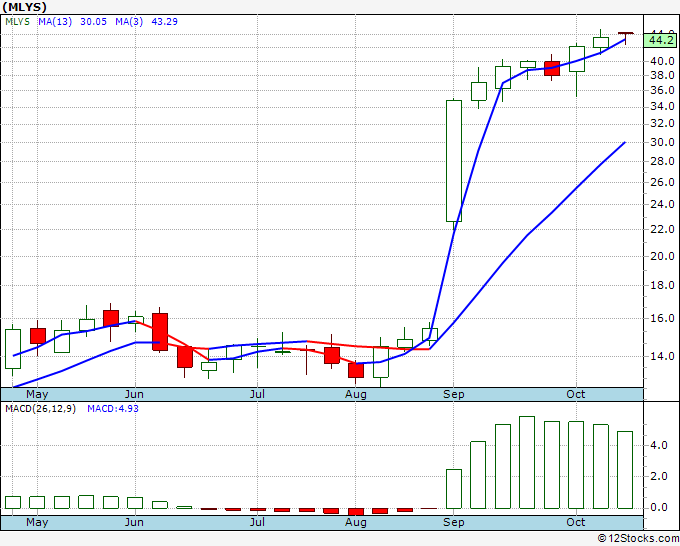
Task: Click the 0.0 MACD axis label
Action: point(658,507)
